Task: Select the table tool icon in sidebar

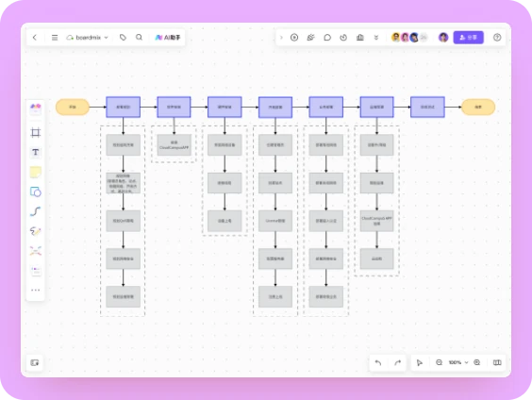Action: pos(36,271)
